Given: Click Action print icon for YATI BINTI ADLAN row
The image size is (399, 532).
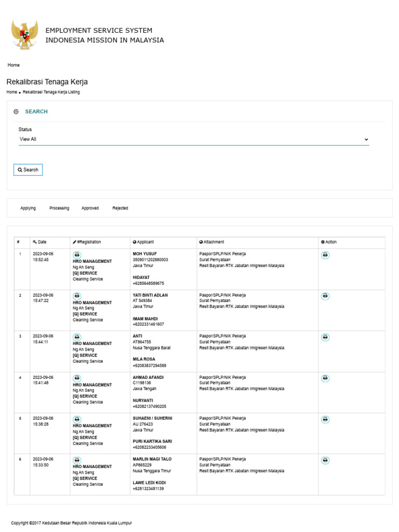Looking at the screenshot, I should [x=325, y=296].
